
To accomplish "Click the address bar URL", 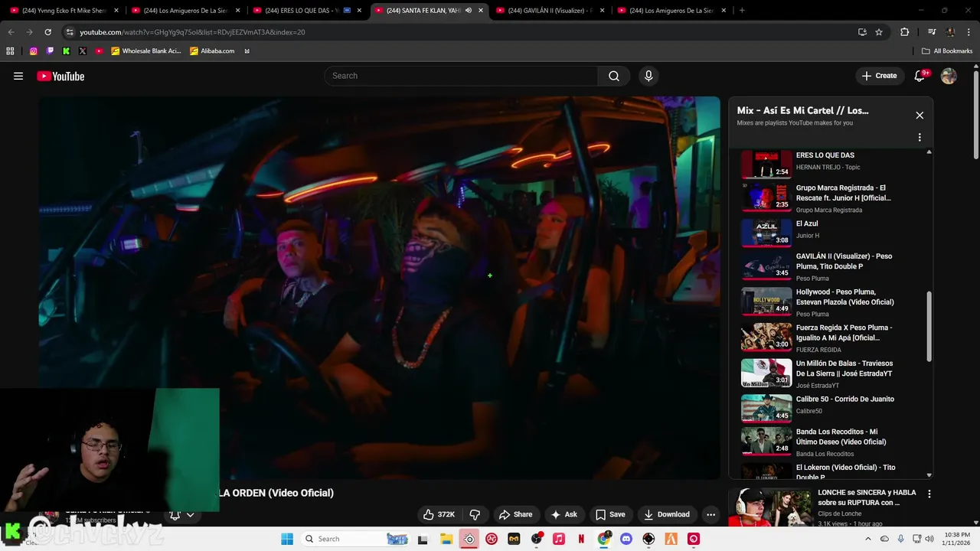I will (x=192, y=32).
